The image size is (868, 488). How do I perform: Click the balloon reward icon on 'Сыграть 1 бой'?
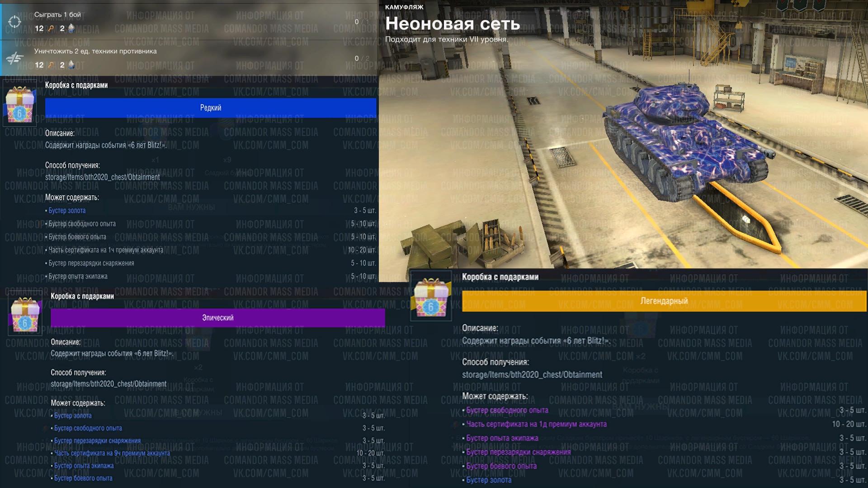pos(71,28)
